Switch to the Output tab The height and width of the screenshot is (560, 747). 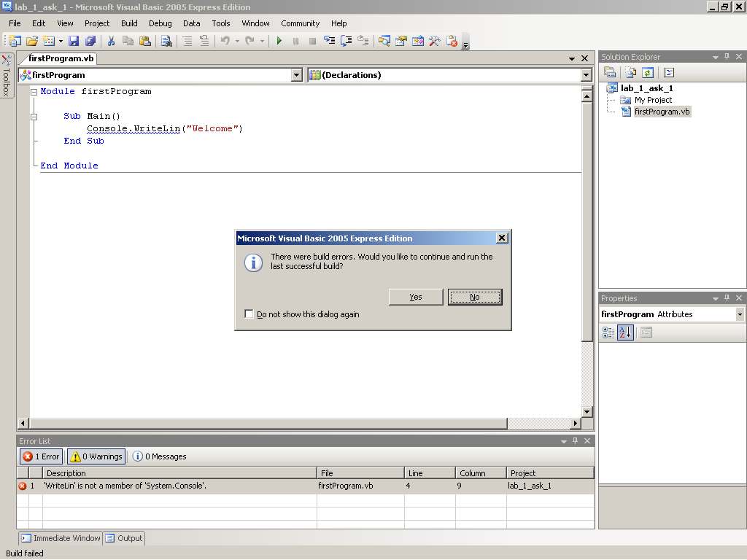coord(124,538)
